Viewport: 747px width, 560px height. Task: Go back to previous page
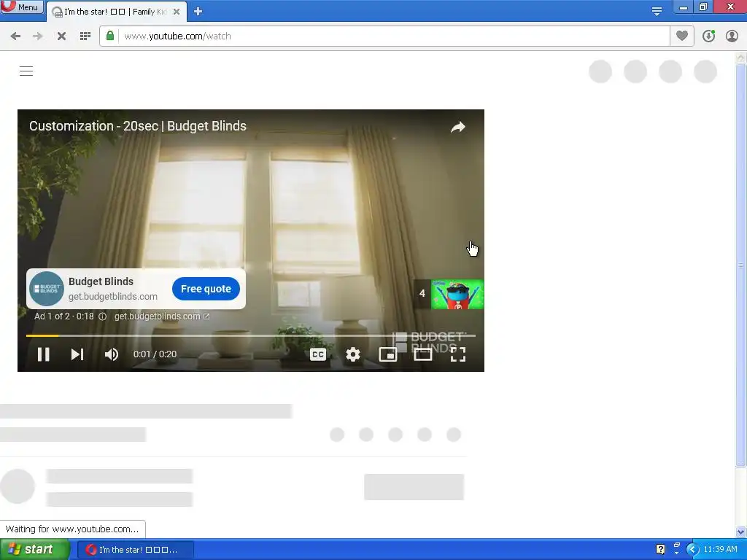15,36
